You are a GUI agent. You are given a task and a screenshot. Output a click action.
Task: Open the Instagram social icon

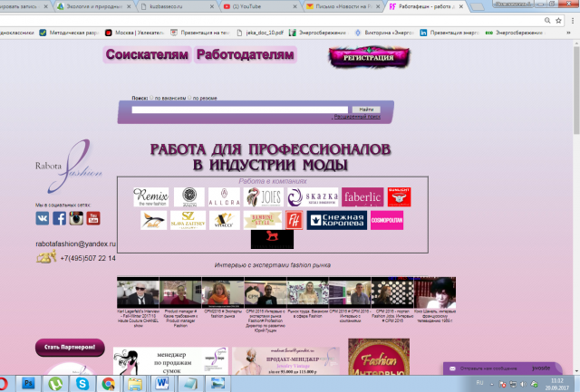[76, 218]
